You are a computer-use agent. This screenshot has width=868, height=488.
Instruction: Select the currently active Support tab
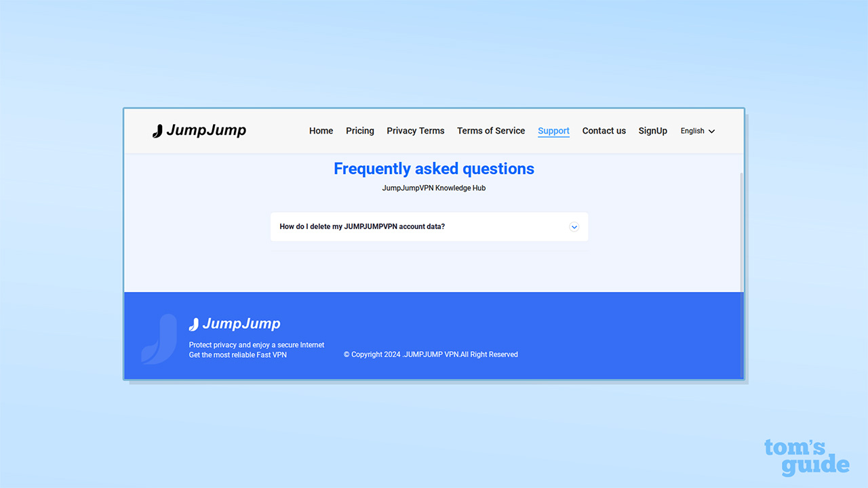pyautogui.click(x=553, y=131)
